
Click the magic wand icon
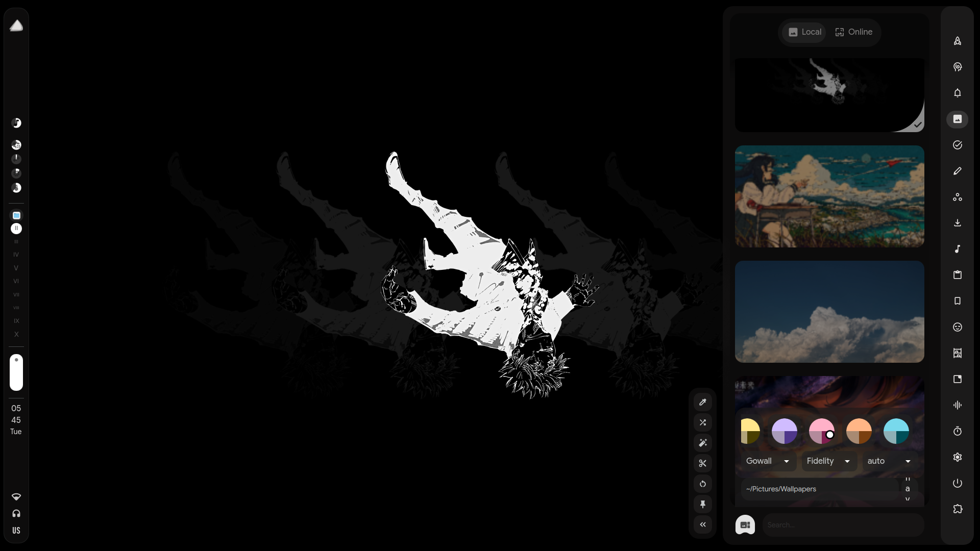click(x=703, y=443)
